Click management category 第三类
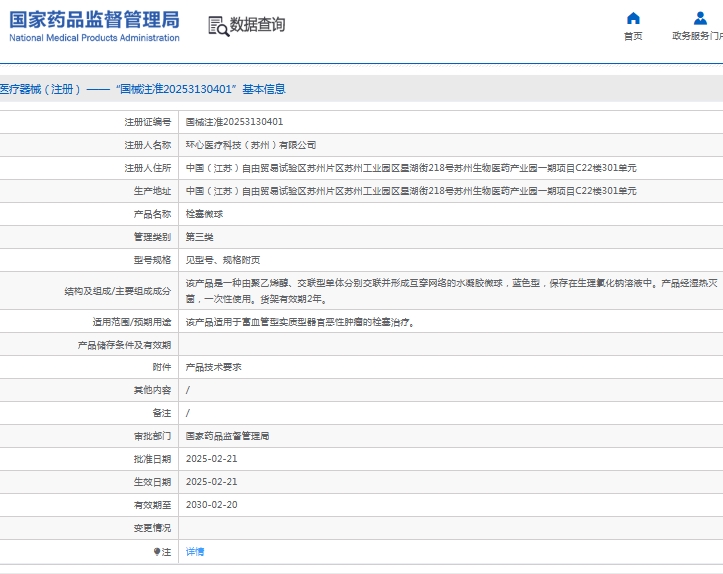Viewport: 723px width, 574px height. tap(200, 237)
